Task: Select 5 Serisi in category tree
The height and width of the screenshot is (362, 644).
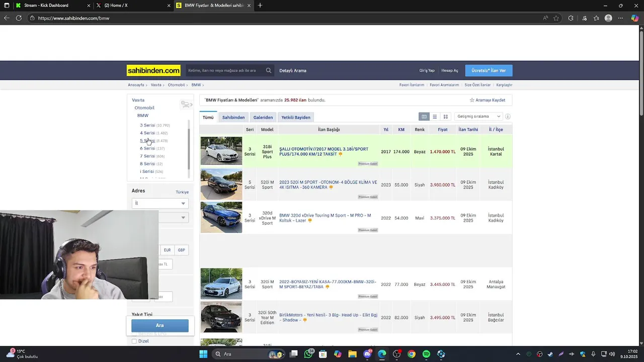Action: pyautogui.click(x=147, y=141)
